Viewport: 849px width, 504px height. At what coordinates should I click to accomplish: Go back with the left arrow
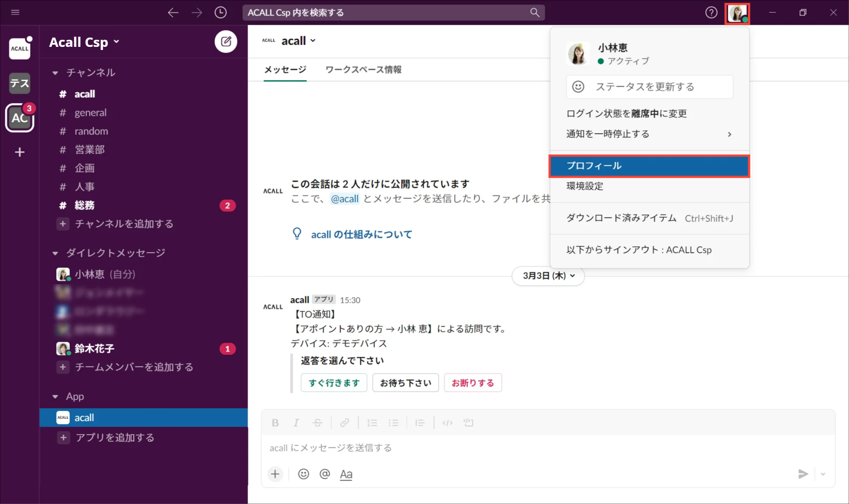click(x=173, y=12)
